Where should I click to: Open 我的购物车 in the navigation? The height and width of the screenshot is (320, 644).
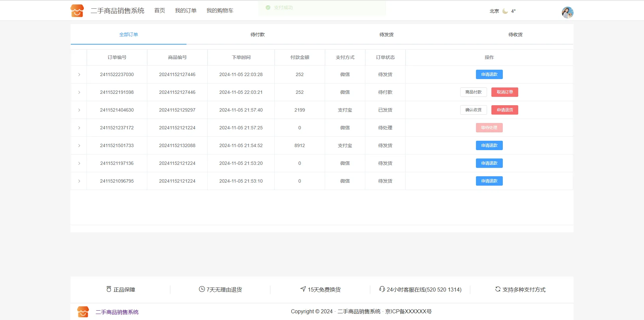click(220, 11)
